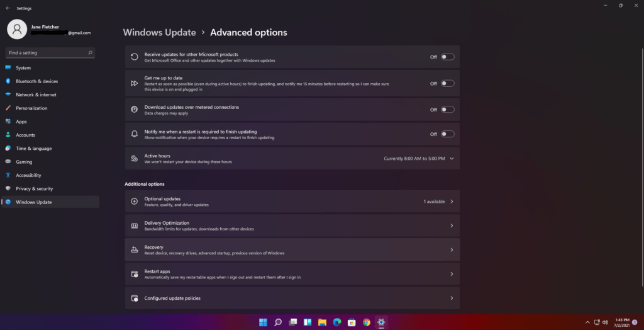The height and width of the screenshot is (330, 644).
Task: Click the Privacy & security shield icon
Action: click(x=8, y=188)
